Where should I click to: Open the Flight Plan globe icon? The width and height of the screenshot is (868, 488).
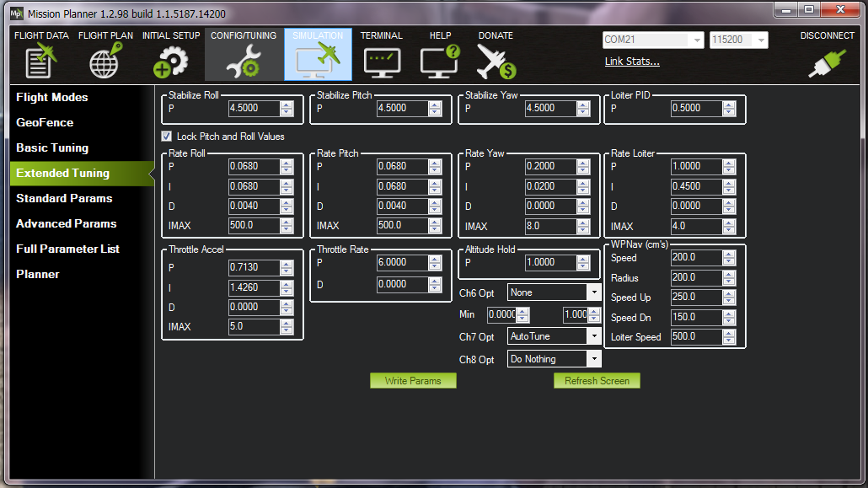105,61
